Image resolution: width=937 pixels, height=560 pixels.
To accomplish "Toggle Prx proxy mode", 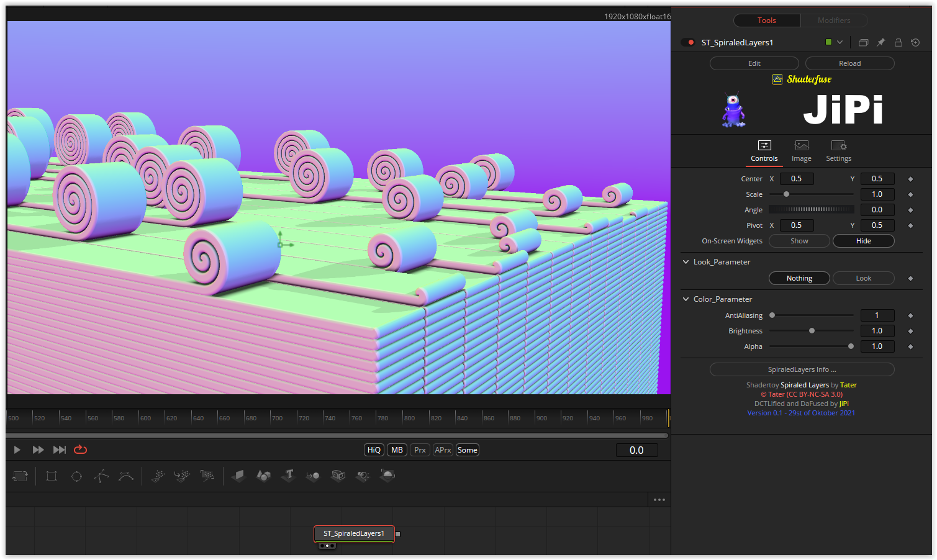I will (x=420, y=450).
